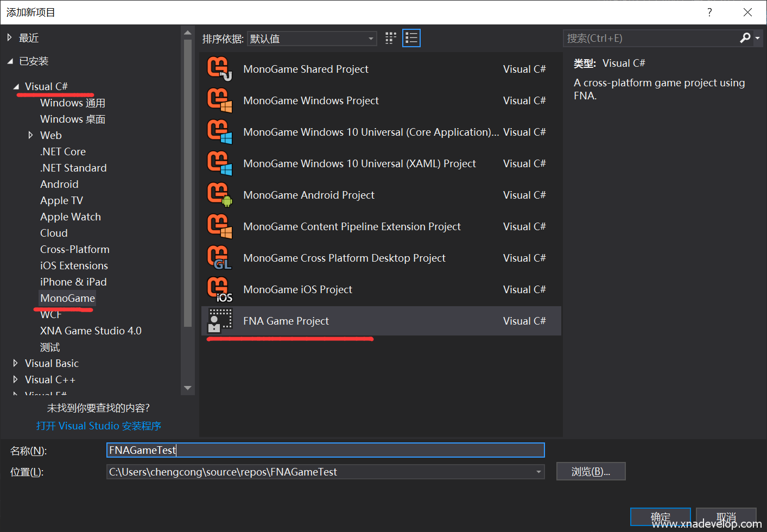This screenshot has height=532, width=767.
Task: Pick the MonoGame iOS Project icon
Action: click(x=219, y=289)
